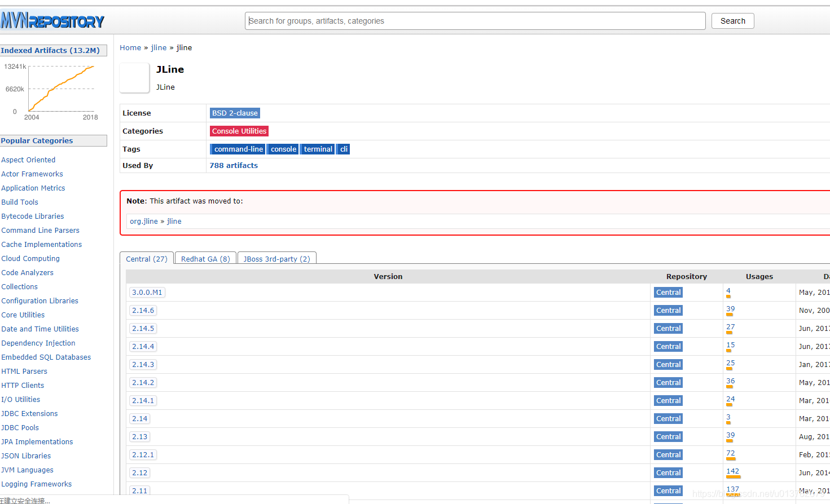This screenshot has width=830, height=504.
Task: Open Embedded SQL Databases category
Action: click(x=46, y=357)
